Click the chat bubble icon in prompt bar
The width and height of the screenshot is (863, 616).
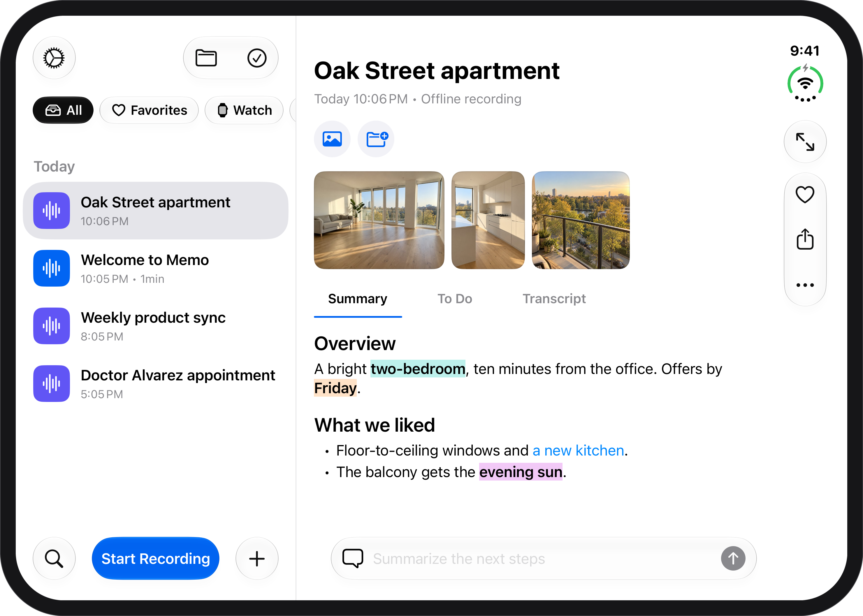click(353, 558)
